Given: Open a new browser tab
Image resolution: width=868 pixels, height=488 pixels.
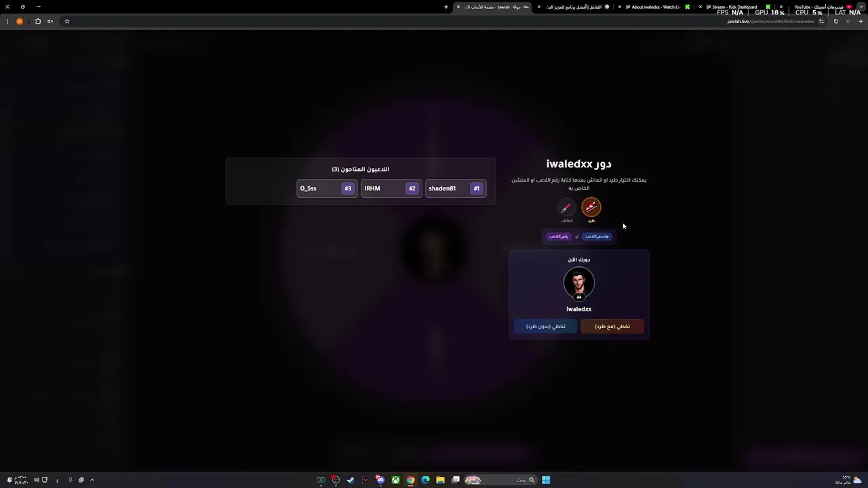Looking at the screenshot, I should [446, 7].
